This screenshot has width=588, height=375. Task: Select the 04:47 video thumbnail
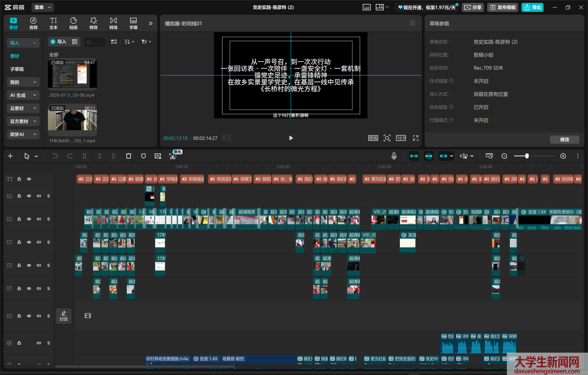point(72,73)
